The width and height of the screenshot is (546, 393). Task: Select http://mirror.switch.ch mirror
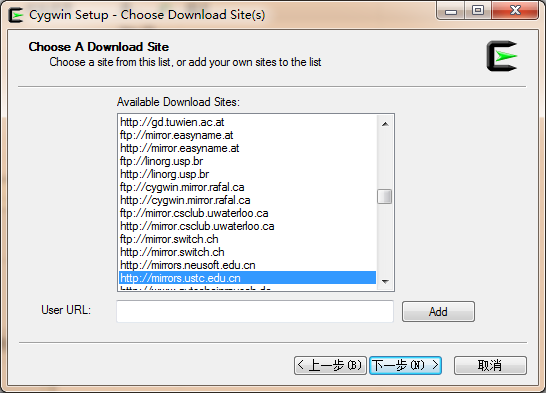coord(248,252)
